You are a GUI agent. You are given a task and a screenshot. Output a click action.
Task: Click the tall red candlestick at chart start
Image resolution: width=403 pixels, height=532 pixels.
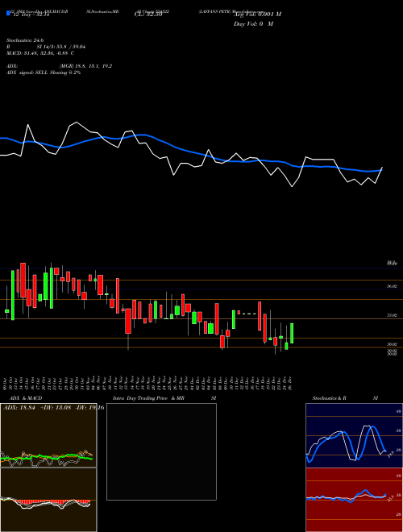coord(23,280)
